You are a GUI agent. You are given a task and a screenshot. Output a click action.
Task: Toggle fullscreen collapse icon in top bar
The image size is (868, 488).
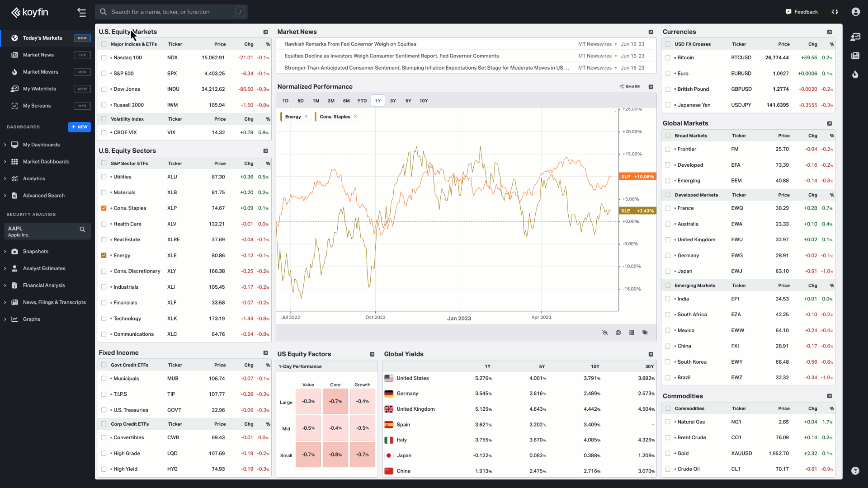click(835, 12)
